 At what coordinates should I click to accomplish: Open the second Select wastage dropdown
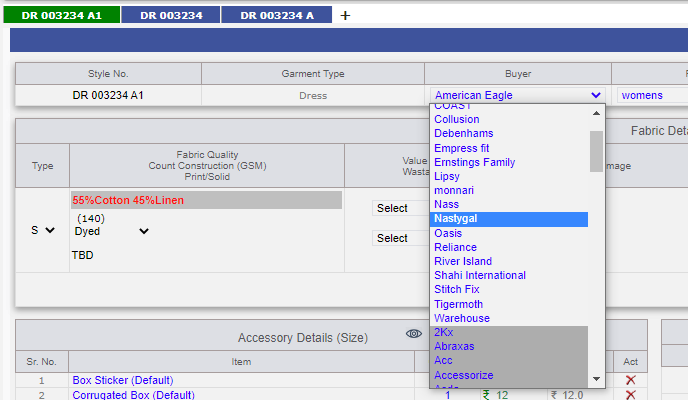click(x=401, y=238)
